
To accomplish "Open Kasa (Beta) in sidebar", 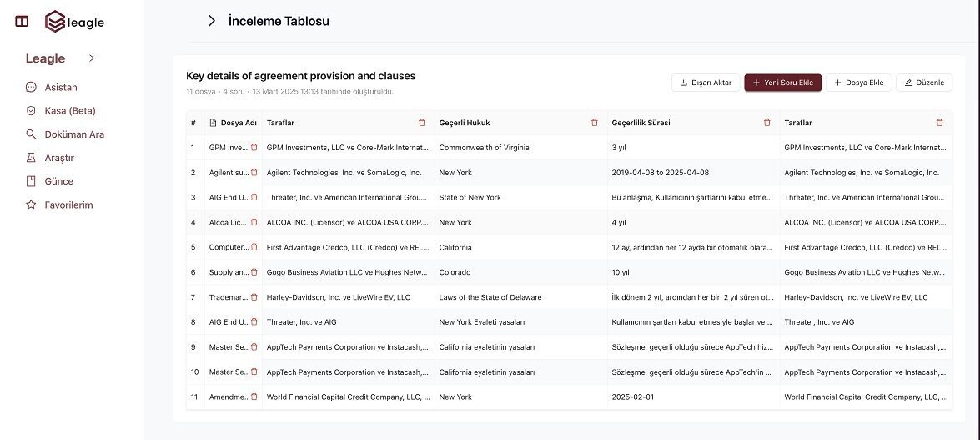I will (x=69, y=110).
